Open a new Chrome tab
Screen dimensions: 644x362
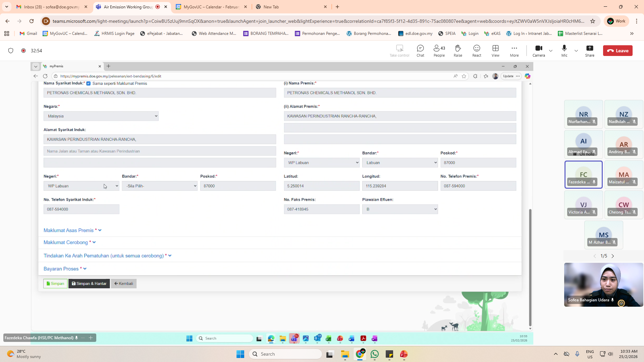click(337, 7)
